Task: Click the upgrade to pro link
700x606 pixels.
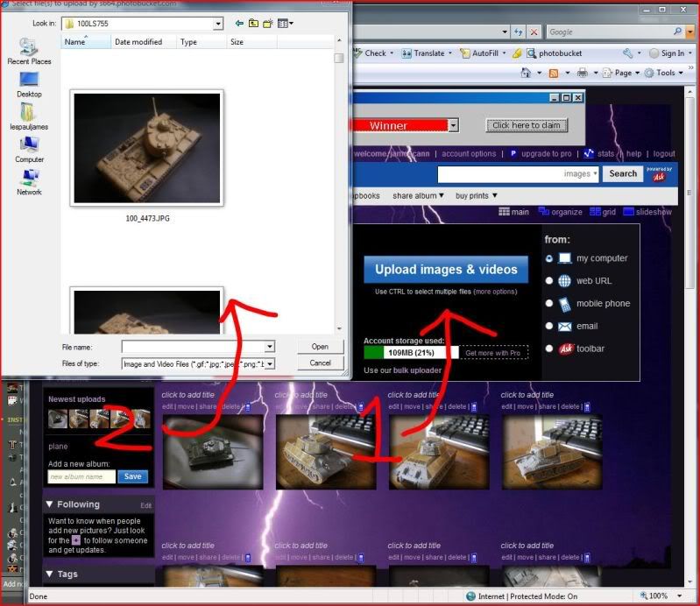Action: click(546, 153)
